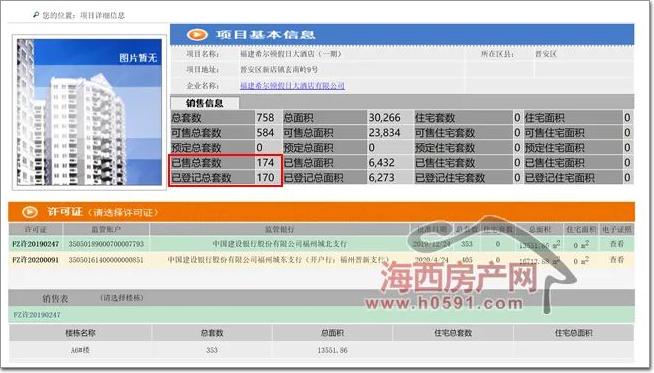The height and width of the screenshot is (373, 654).
Task: Click the 已售总套数 value 174
Action: 265,162
